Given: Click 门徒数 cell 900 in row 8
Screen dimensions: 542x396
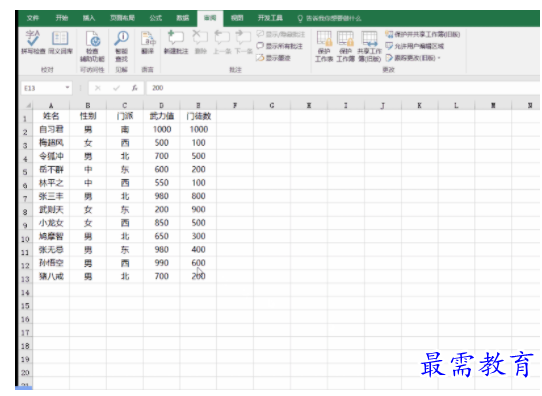Looking at the screenshot, I should (198, 209).
